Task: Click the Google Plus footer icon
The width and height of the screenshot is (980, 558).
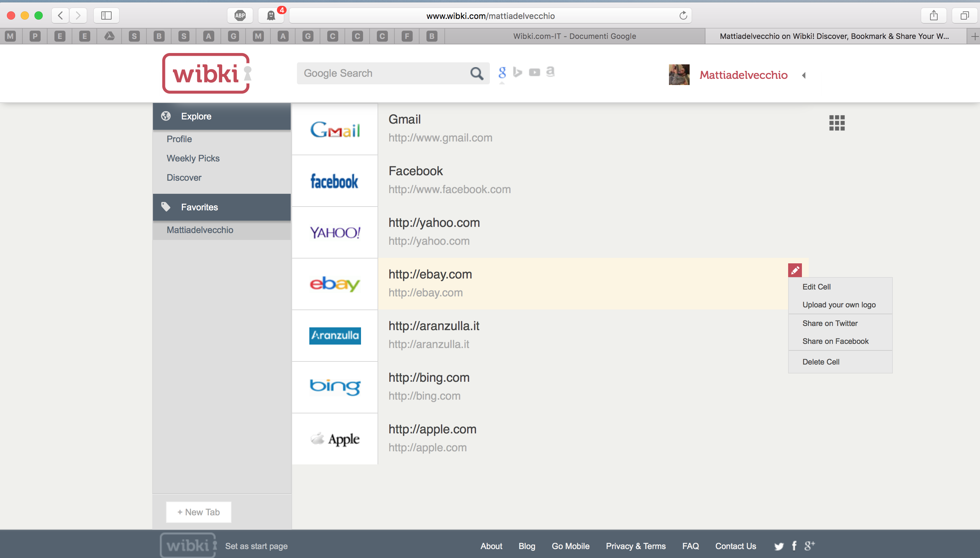Action: pyautogui.click(x=809, y=546)
